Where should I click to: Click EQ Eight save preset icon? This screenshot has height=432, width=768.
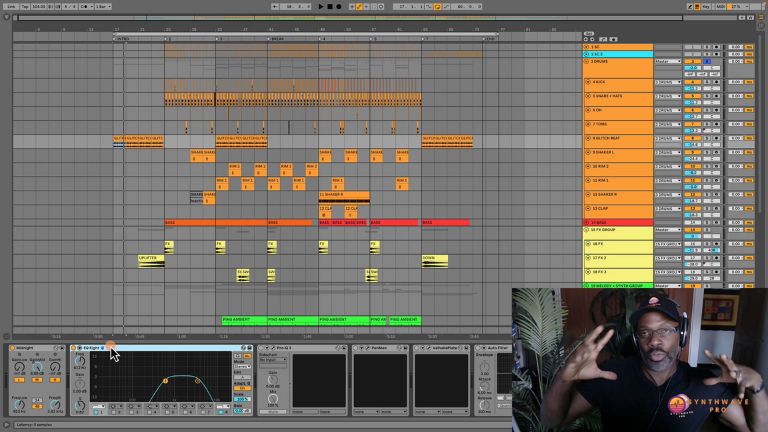(250, 348)
